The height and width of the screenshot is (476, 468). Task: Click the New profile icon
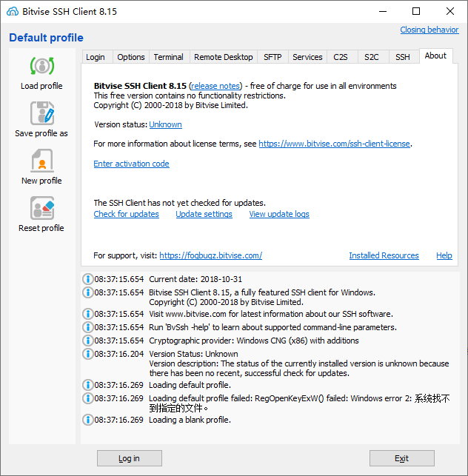tap(42, 161)
